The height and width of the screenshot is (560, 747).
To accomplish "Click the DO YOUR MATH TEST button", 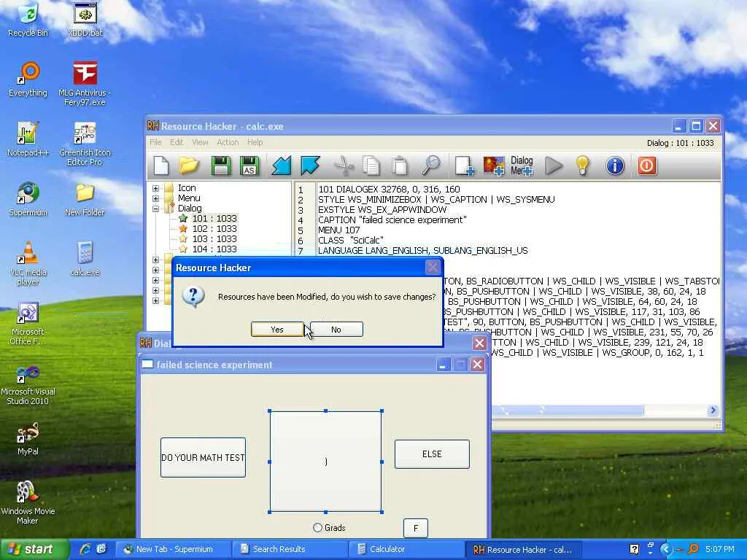I will click(203, 458).
